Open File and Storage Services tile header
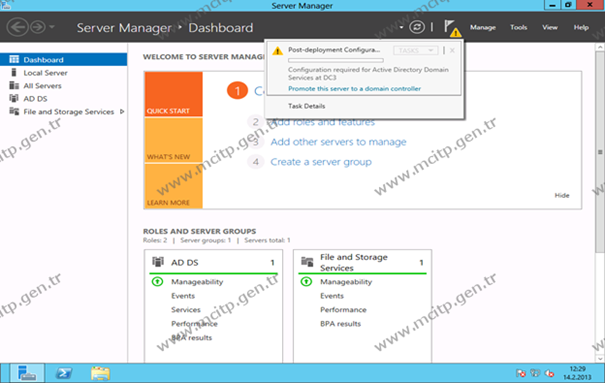The width and height of the screenshot is (605, 383). click(x=362, y=262)
